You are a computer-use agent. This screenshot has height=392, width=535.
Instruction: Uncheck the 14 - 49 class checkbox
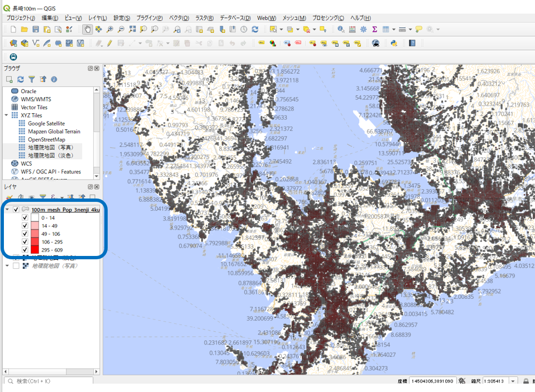[x=25, y=225]
